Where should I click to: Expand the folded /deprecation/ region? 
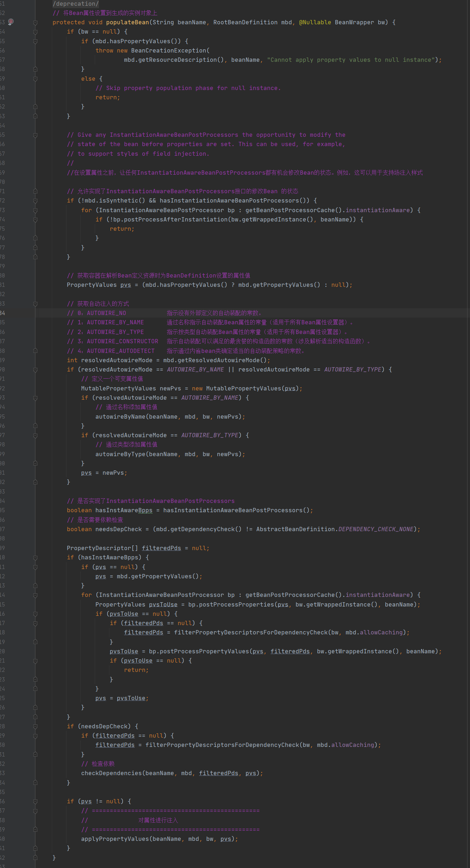[x=75, y=4]
